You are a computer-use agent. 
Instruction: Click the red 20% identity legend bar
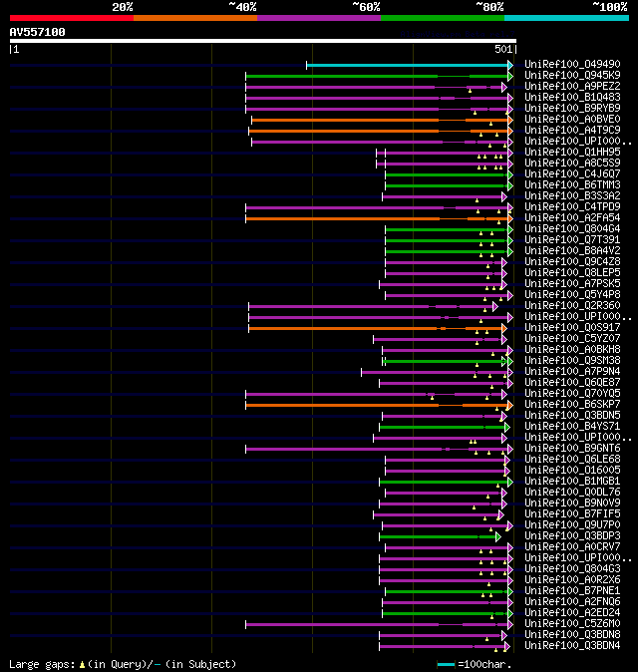click(72, 18)
